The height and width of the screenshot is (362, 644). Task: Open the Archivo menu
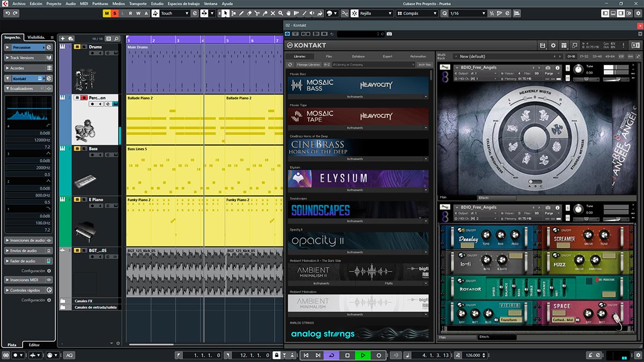tap(19, 4)
